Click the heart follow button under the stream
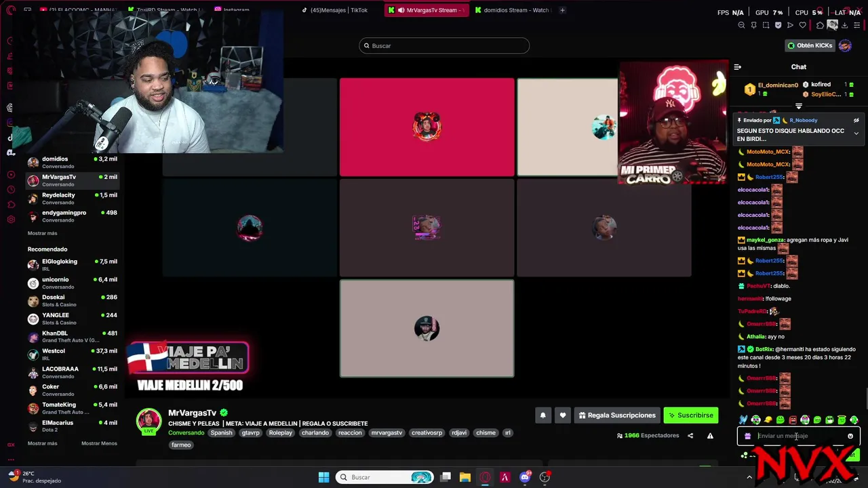Screen dimensions: 868x488 pyautogui.click(x=563, y=415)
